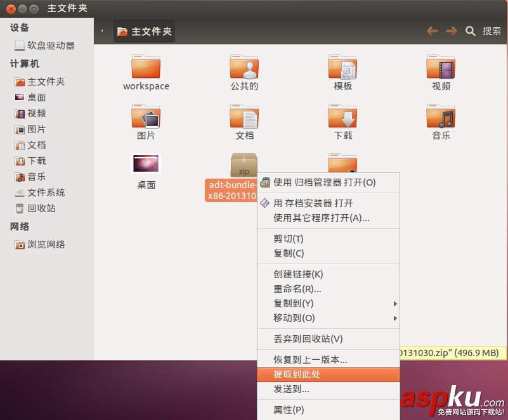
Task: Open the 下载 downloads folder in main pane
Action: click(342, 116)
